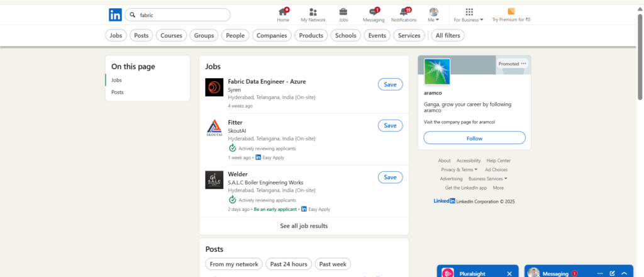
Task: Open My Network icon
Action: click(313, 12)
